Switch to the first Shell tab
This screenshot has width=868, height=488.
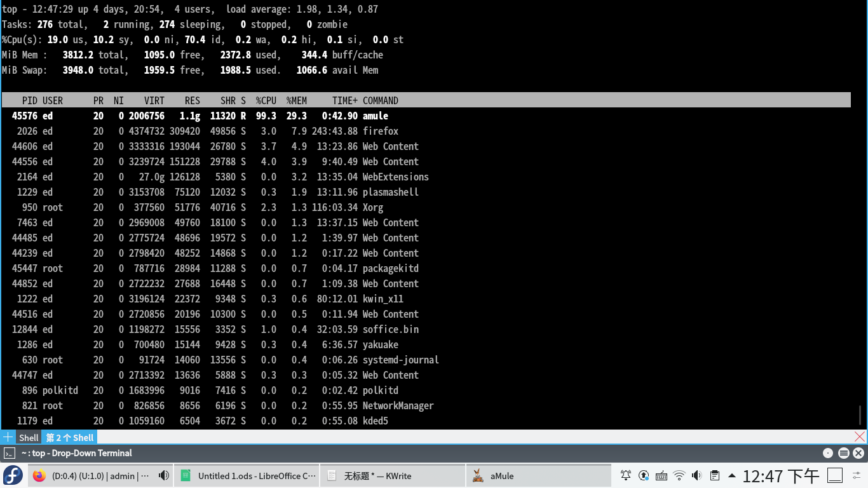tap(29, 438)
